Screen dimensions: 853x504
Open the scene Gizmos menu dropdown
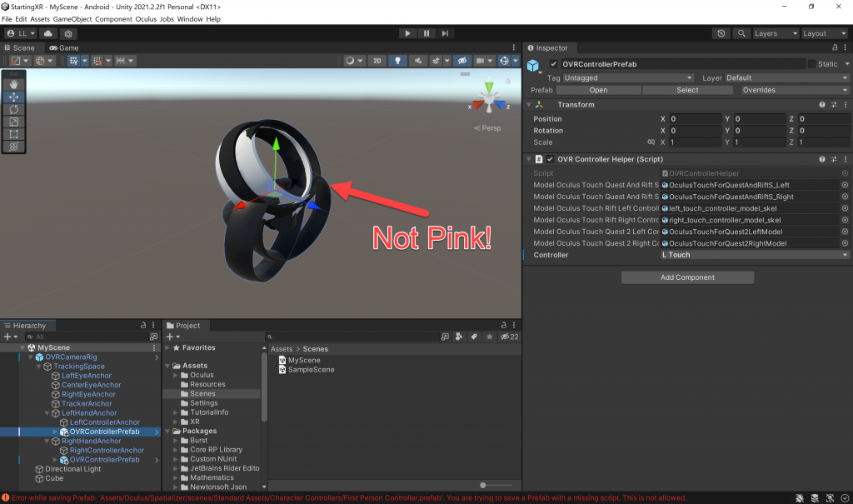pos(515,61)
